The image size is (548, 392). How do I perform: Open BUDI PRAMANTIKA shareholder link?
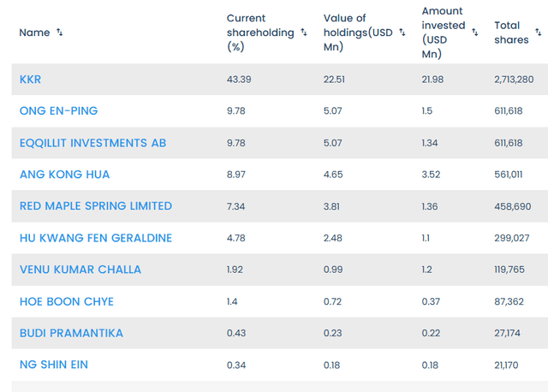pos(71,333)
